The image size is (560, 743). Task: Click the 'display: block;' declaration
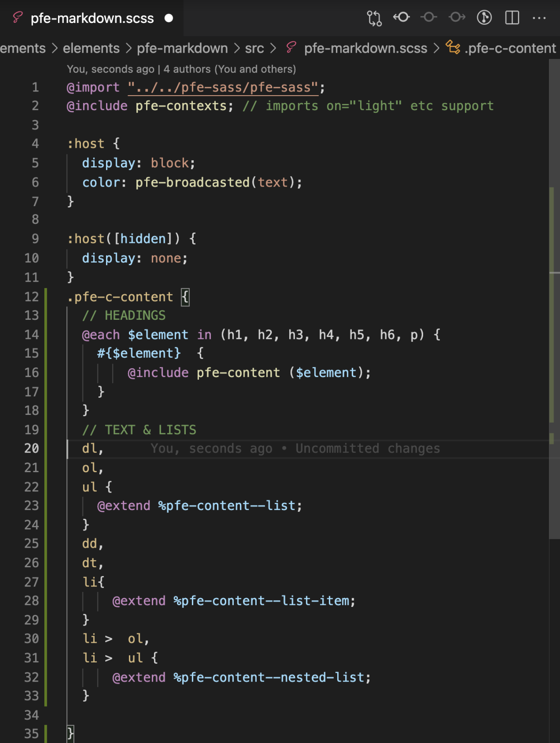click(139, 163)
